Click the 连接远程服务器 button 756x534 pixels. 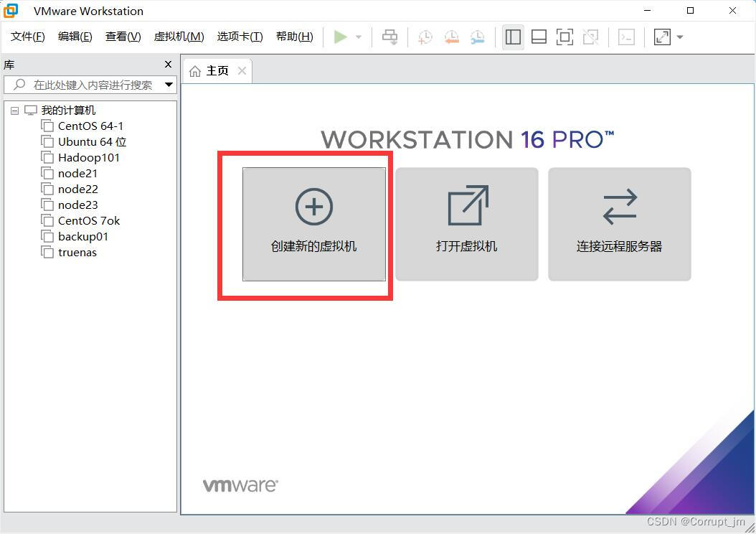[620, 225]
